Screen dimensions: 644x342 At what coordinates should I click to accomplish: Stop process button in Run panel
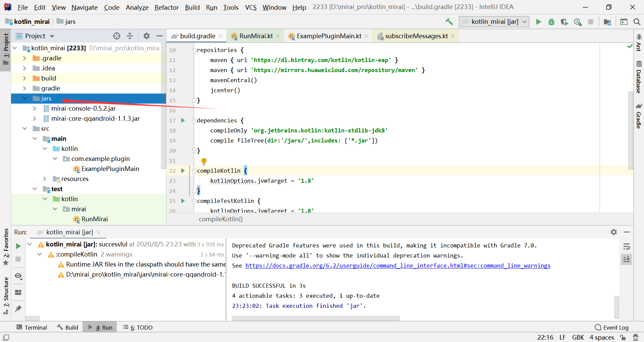[18, 259]
